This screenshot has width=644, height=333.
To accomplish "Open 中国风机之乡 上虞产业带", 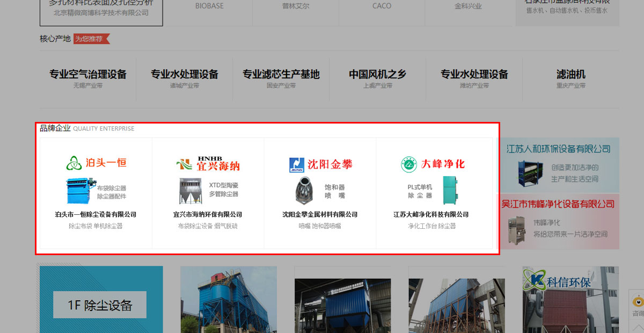I will pyautogui.click(x=378, y=79).
